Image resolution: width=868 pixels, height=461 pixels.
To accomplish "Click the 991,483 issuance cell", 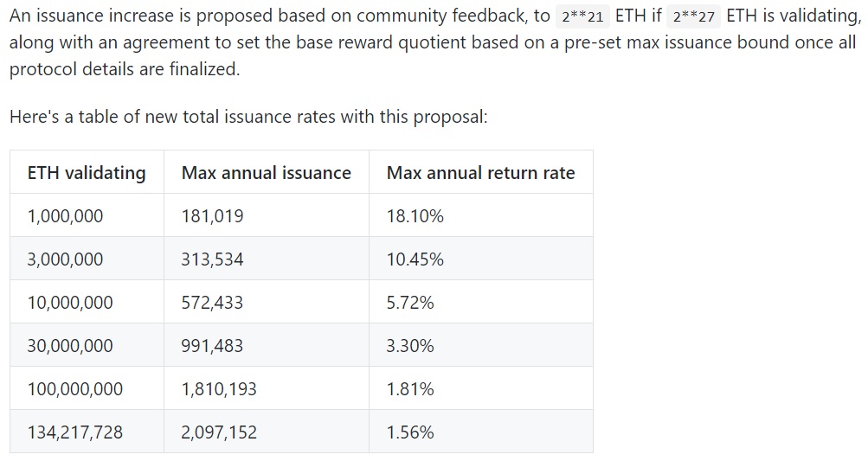I will pyautogui.click(x=212, y=346).
